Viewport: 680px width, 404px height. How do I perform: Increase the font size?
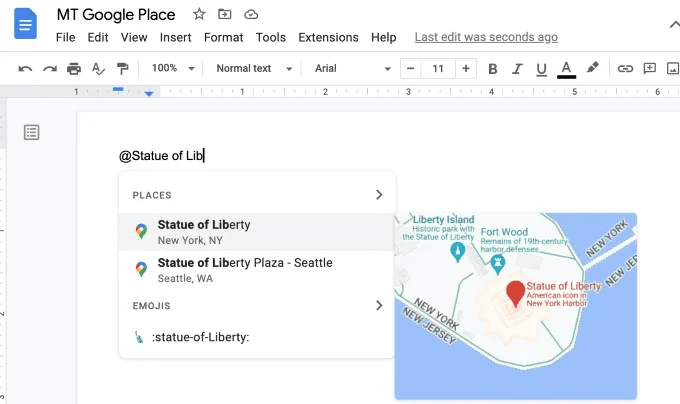(466, 68)
